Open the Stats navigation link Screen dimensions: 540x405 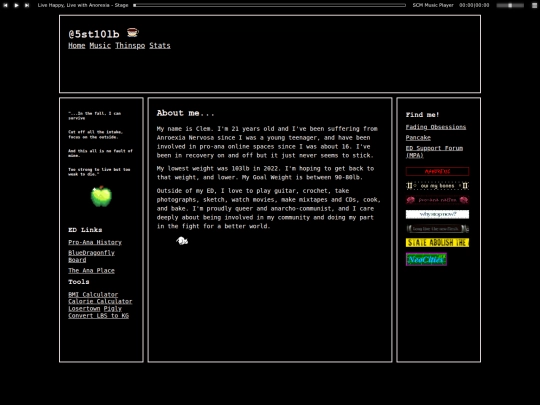[x=160, y=45]
